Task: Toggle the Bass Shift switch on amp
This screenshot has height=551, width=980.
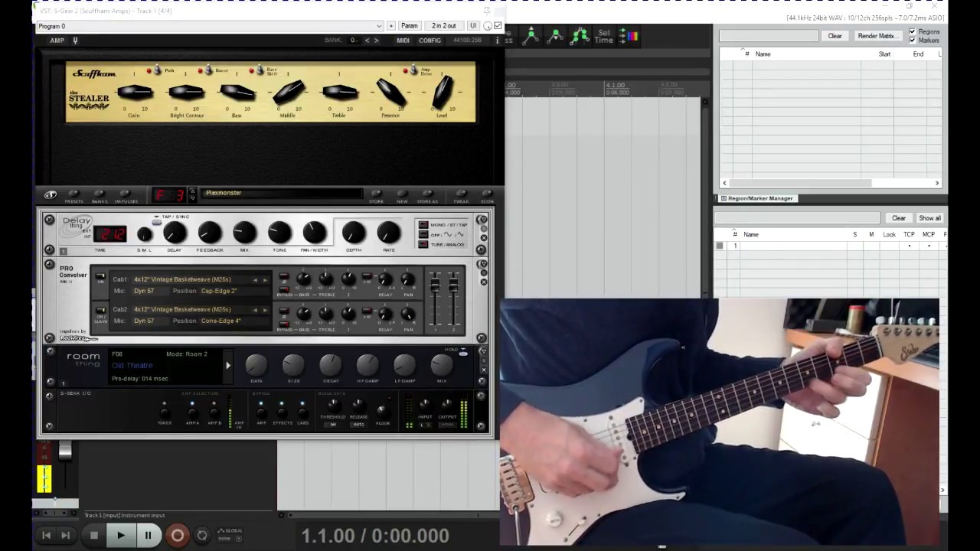Action: point(259,70)
